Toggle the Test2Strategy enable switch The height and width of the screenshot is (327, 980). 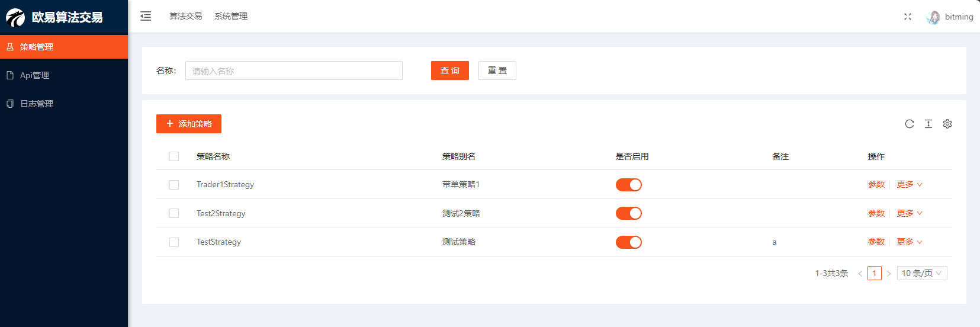[629, 213]
